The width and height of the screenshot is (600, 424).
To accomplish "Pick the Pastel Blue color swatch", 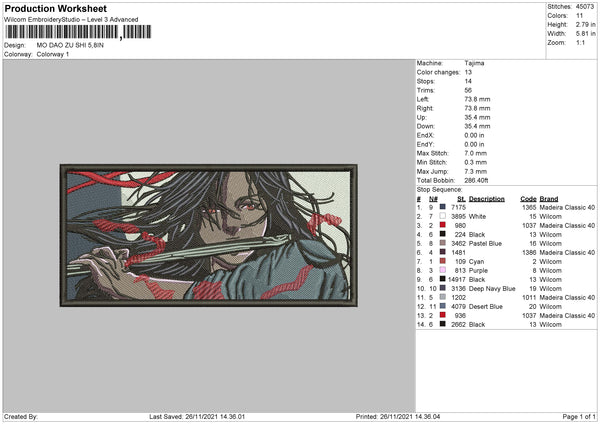I will tap(442, 243).
